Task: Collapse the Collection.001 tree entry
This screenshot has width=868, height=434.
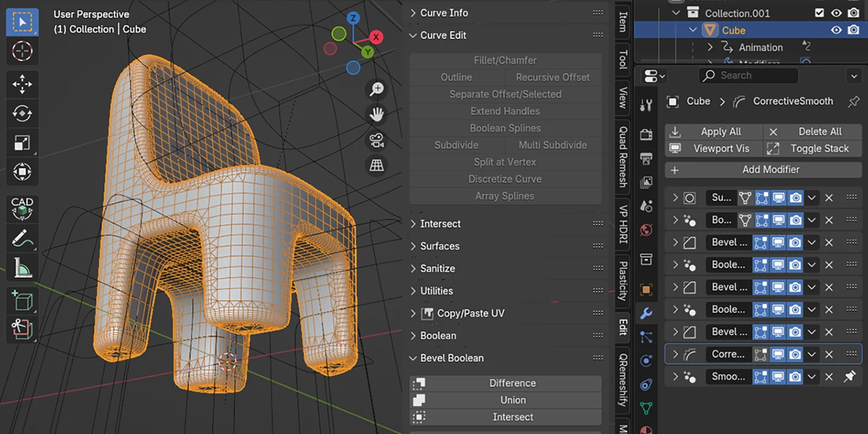Action: [676, 13]
